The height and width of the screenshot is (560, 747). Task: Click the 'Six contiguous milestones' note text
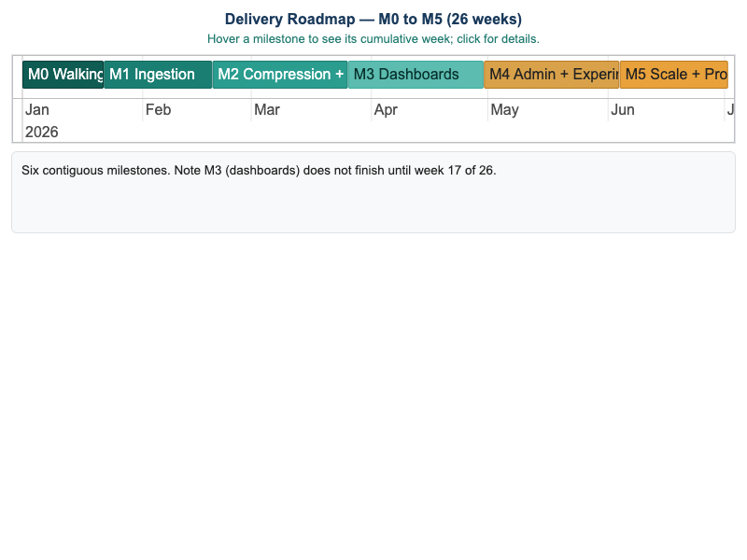[259, 171]
